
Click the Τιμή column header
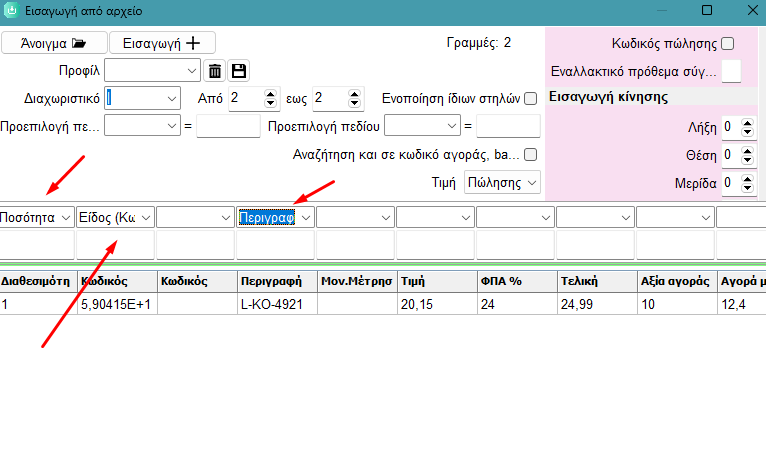point(437,281)
